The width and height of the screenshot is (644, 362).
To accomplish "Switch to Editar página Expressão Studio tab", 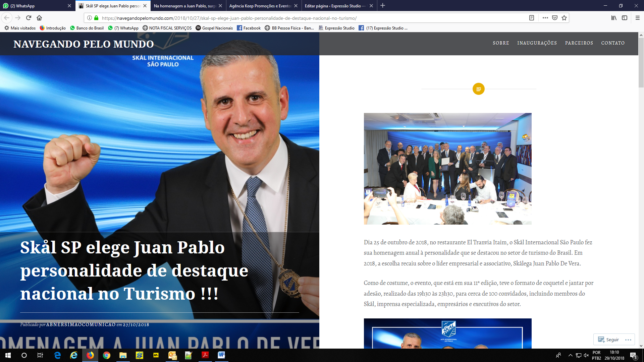I will (335, 6).
